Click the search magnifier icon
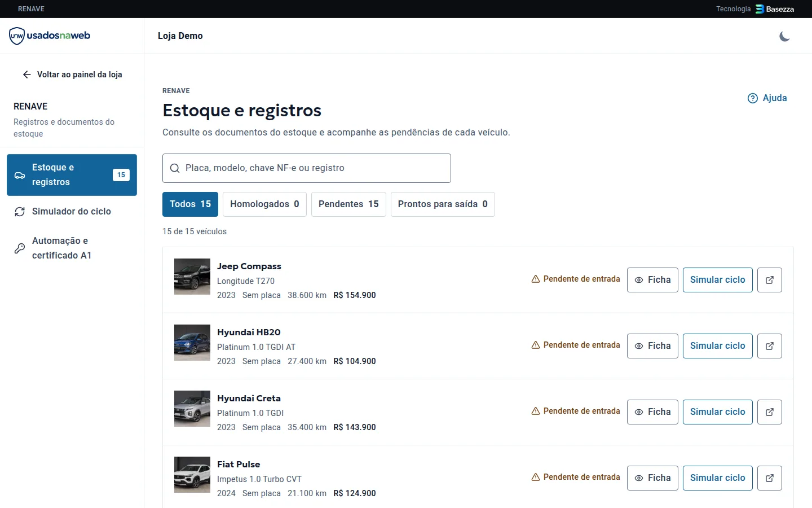This screenshot has width=812, height=508. pos(175,168)
